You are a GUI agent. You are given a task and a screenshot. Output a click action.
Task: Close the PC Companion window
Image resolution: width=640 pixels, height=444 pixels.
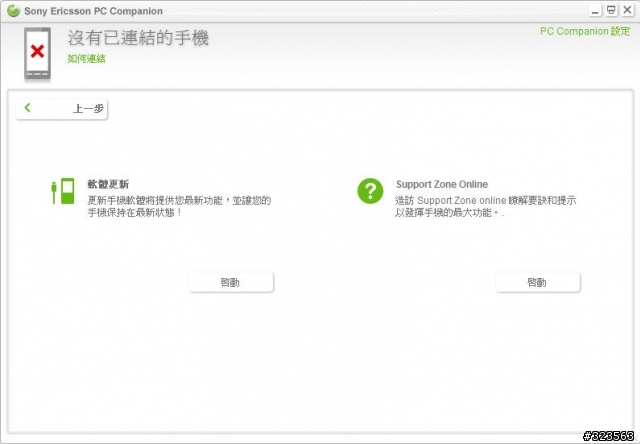627,10
